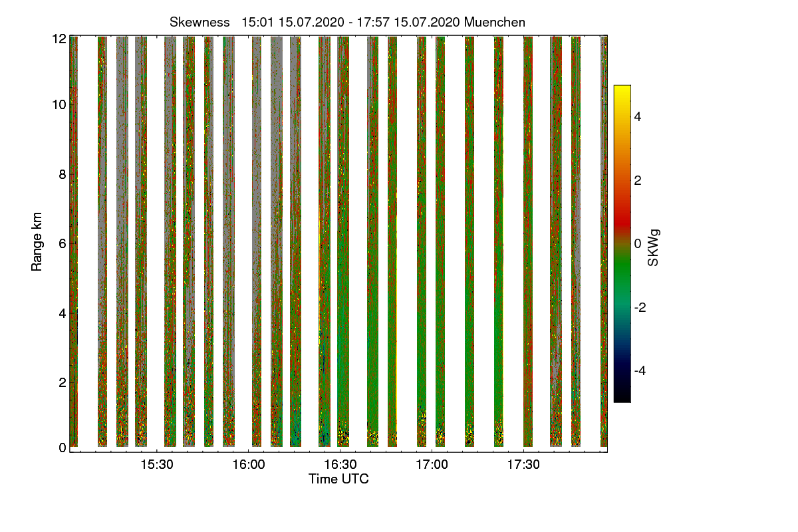The image size is (798, 532).
Task: Click the 'Time UTC' x-axis label
Action: pyautogui.click(x=338, y=479)
